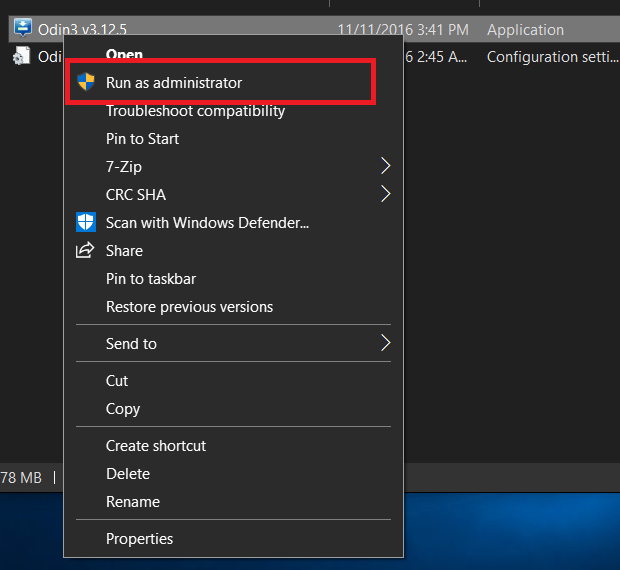Click the 2:45 AM date cell
The width and height of the screenshot is (620, 570).
click(x=436, y=57)
